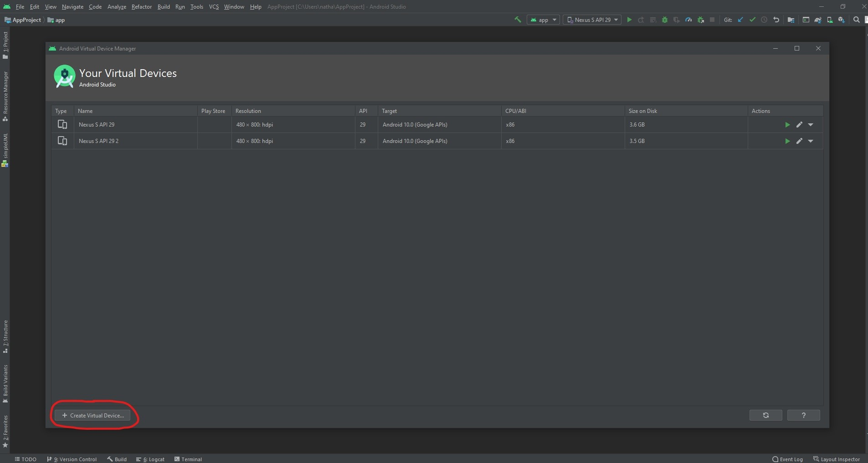Click the Create Virtual Device button

tap(93, 415)
